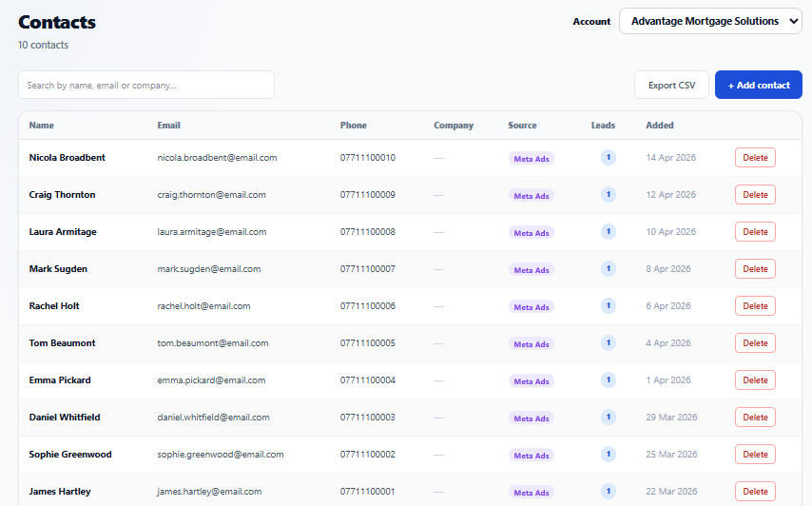This screenshot has height=506, width=812.
Task: Click email rachel.holt@email.com
Action: tap(203, 306)
